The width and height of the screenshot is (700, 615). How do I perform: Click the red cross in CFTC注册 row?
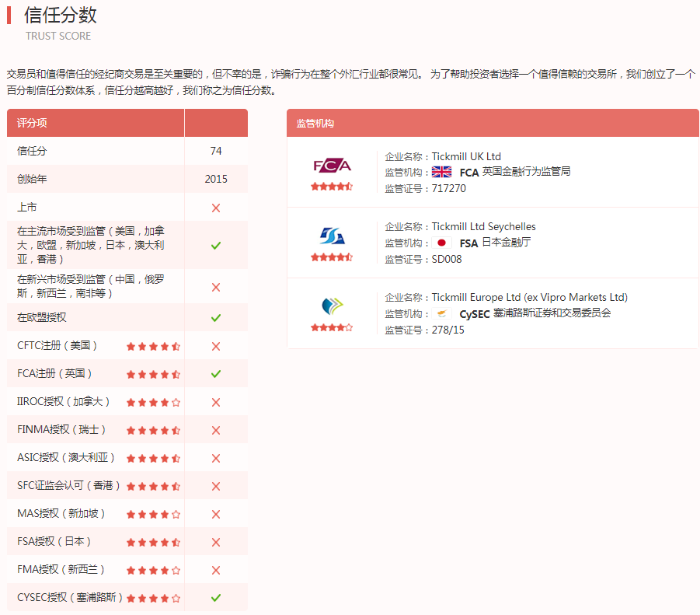click(216, 346)
